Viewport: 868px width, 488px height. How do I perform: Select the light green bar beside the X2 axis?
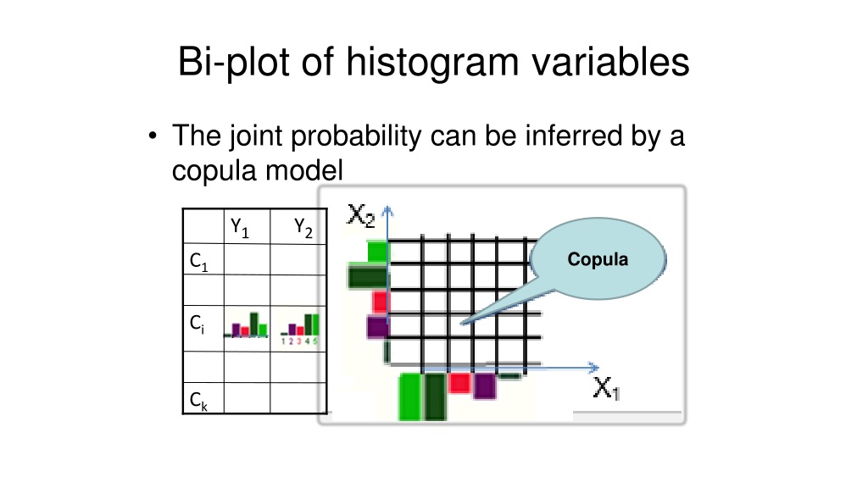[x=377, y=251]
